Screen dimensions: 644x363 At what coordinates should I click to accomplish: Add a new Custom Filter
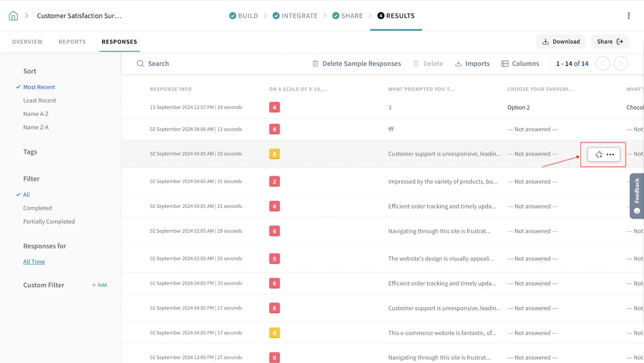(x=99, y=285)
